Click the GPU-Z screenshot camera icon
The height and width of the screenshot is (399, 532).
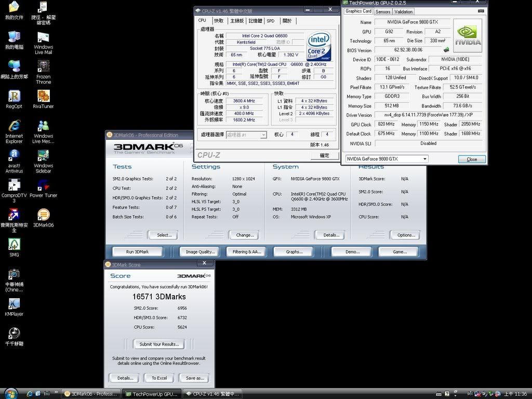click(481, 11)
